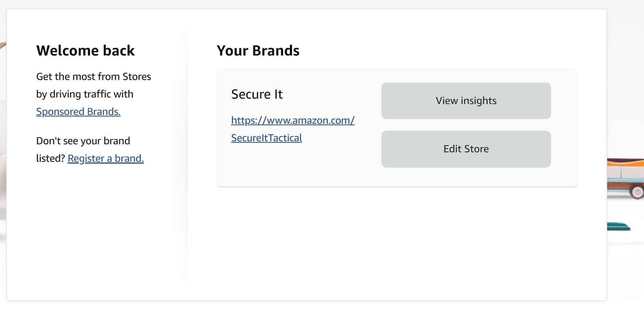Click the toy car image at right edge

coord(625,178)
